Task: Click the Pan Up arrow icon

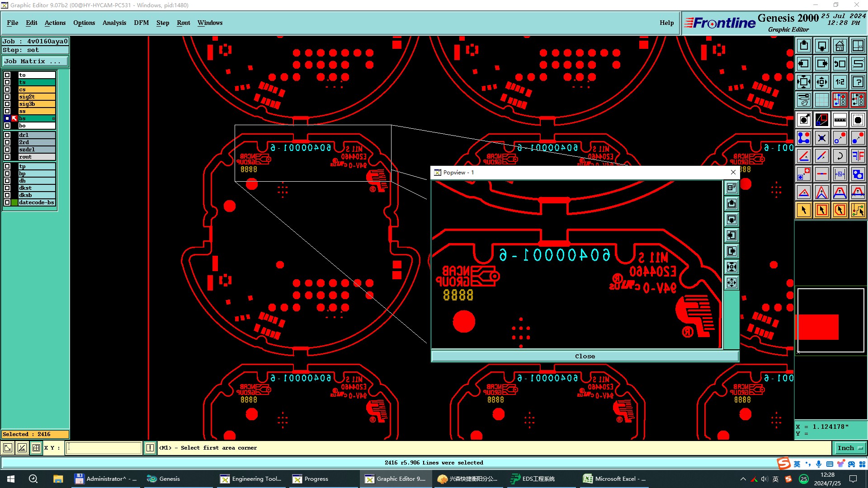Action: click(804, 46)
